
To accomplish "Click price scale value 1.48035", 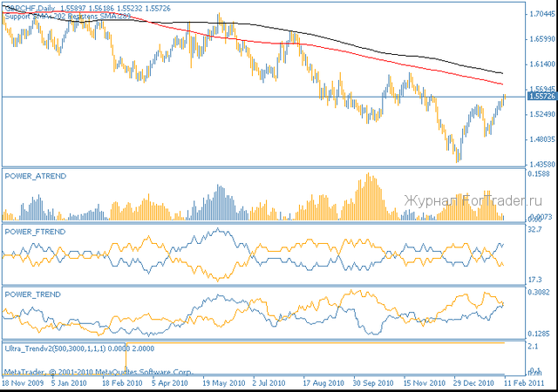I will pos(542,139).
